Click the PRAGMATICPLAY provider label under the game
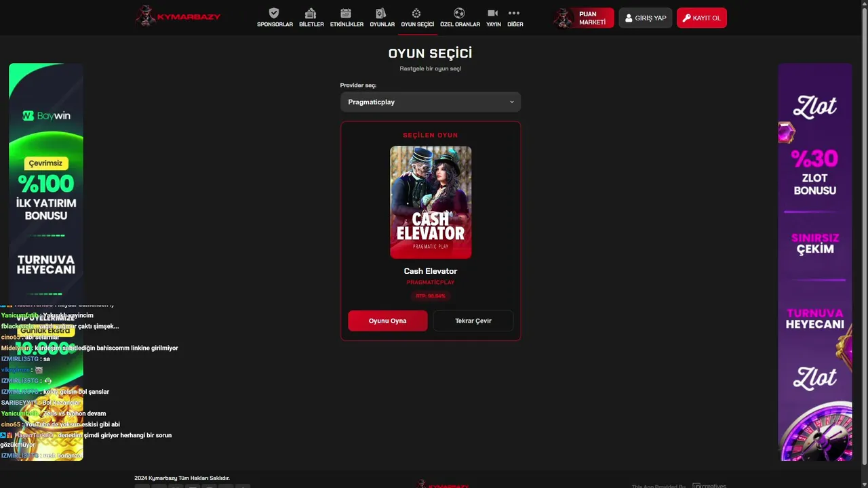Image resolution: width=868 pixels, height=488 pixels. 431,283
